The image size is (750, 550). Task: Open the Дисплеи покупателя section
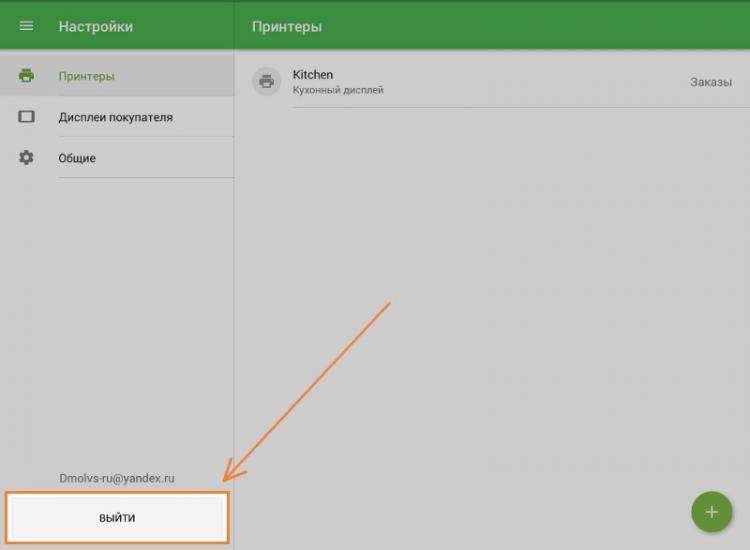tap(115, 117)
